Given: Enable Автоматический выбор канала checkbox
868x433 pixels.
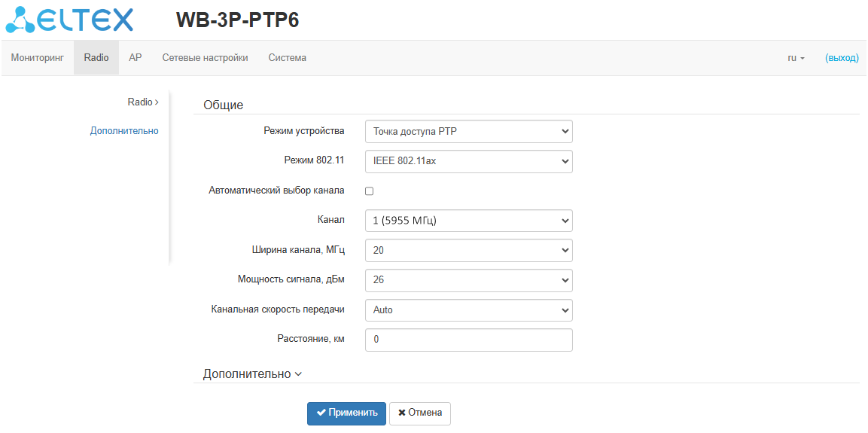Looking at the screenshot, I should coord(370,191).
